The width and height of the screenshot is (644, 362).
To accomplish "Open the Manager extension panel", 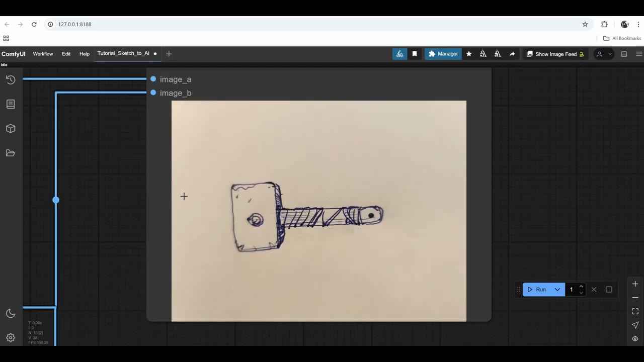I will [443, 54].
